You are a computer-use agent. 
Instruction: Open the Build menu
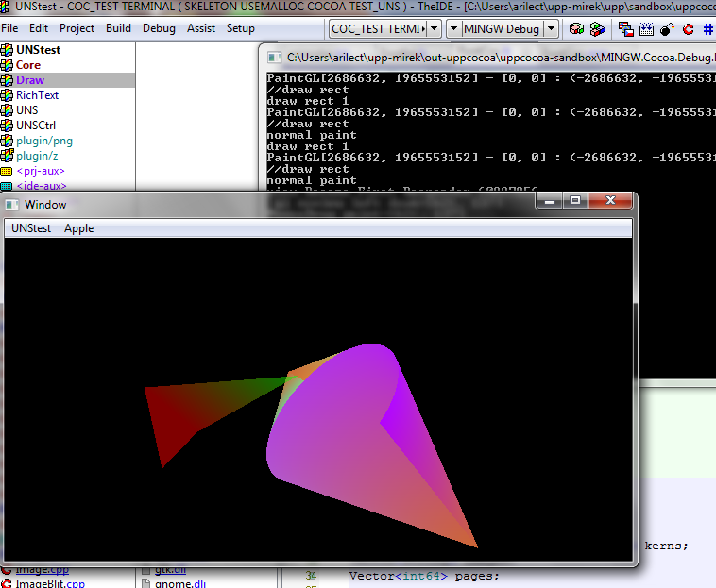[118, 28]
